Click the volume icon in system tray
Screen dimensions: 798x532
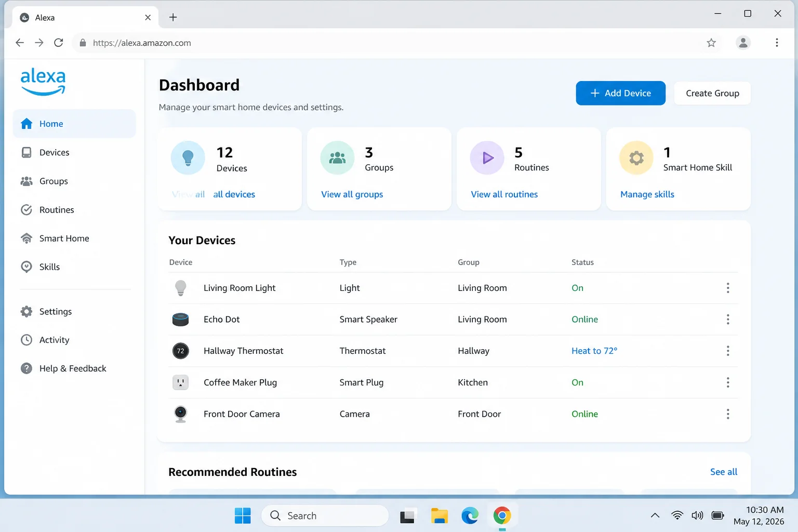click(x=697, y=515)
